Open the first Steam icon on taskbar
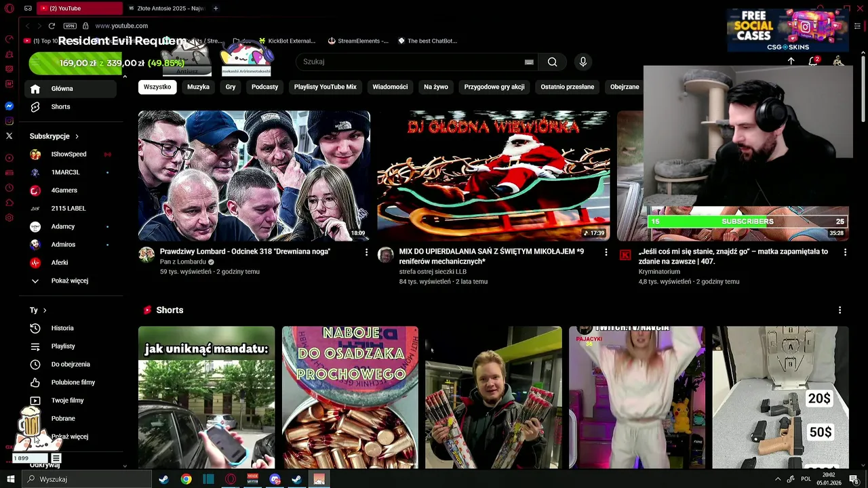Image resolution: width=868 pixels, height=488 pixels. pyautogui.click(x=163, y=479)
